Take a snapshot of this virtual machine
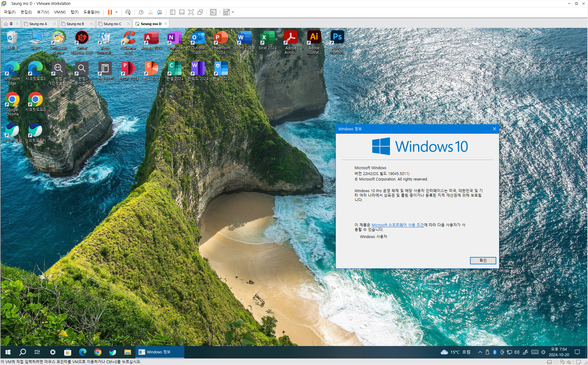588x365 pixels. coord(141,12)
